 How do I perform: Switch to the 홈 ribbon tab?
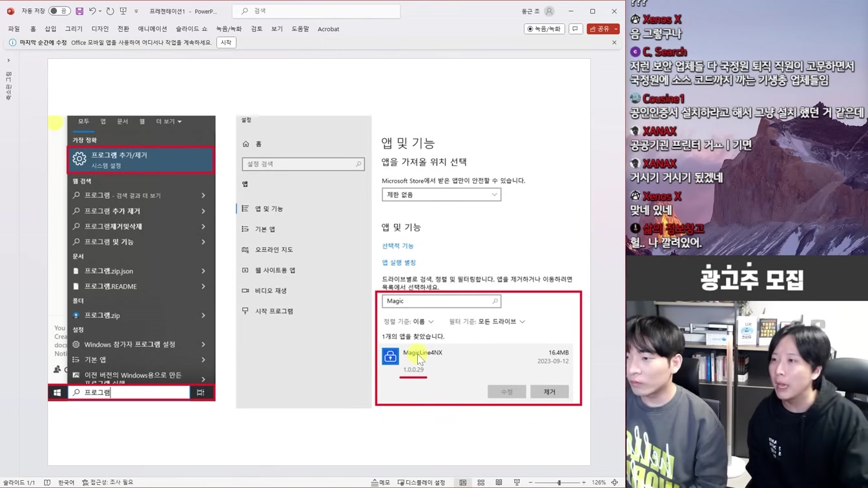[x=33, y=29]
